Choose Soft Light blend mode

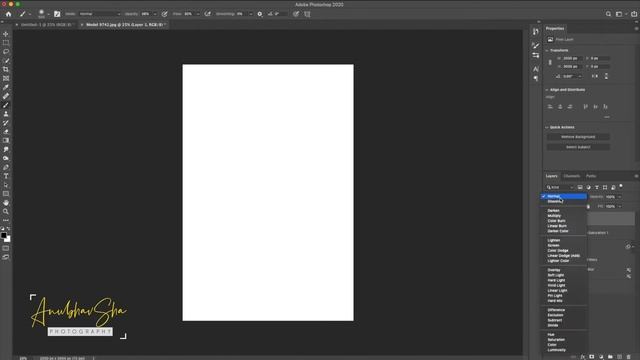tap(556, 275)
